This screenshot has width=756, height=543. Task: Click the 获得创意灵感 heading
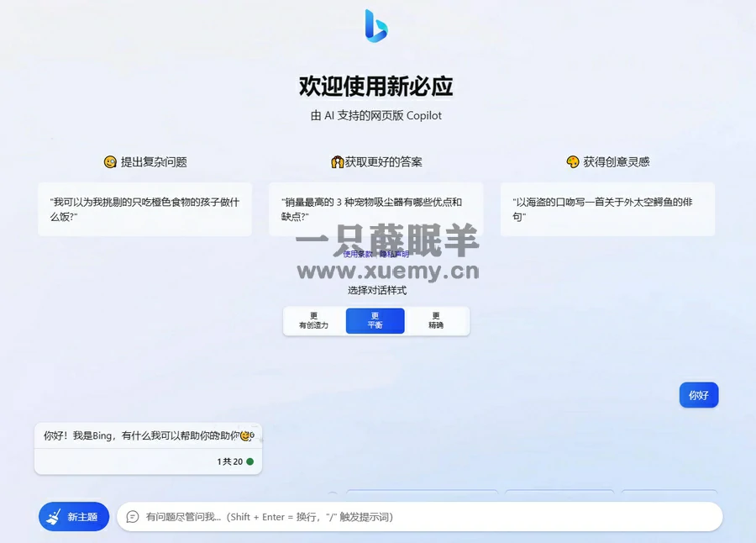click(617, 161)
